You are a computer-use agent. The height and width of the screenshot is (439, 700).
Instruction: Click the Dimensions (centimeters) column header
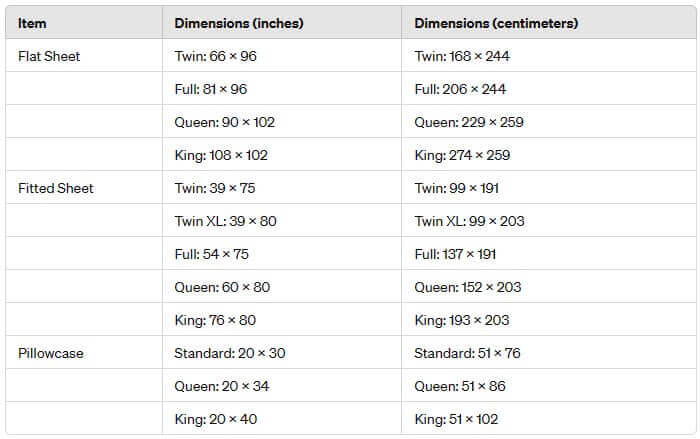coord(496,23)
